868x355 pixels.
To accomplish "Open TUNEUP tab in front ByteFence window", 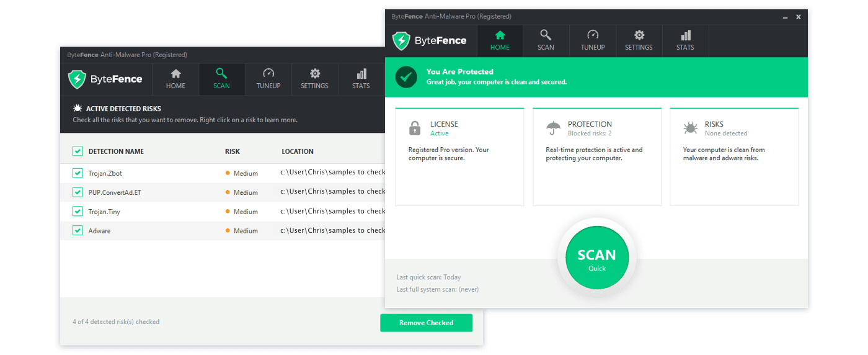I will tap(593, 41).
